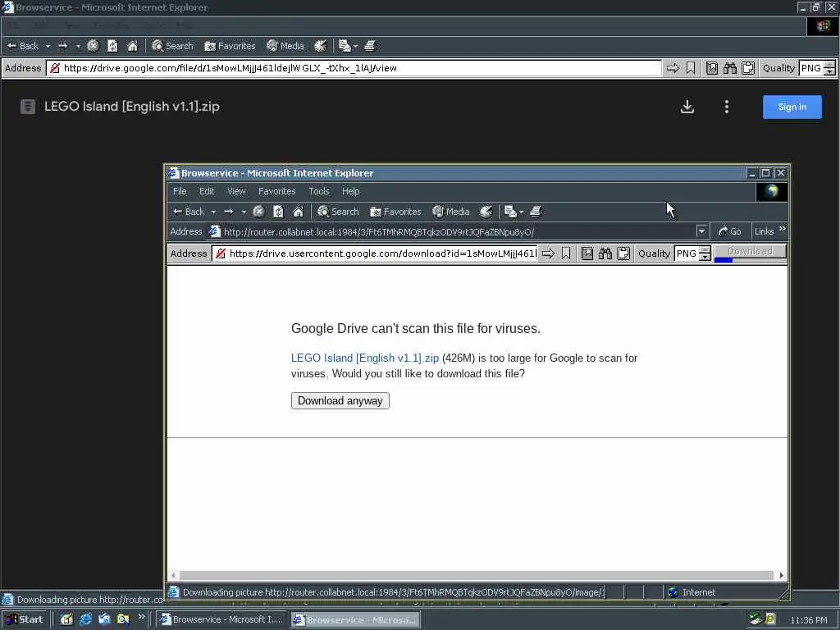840x630 pixels.
Task: Click the Download anyway button
Action: (x=340, y=400)
